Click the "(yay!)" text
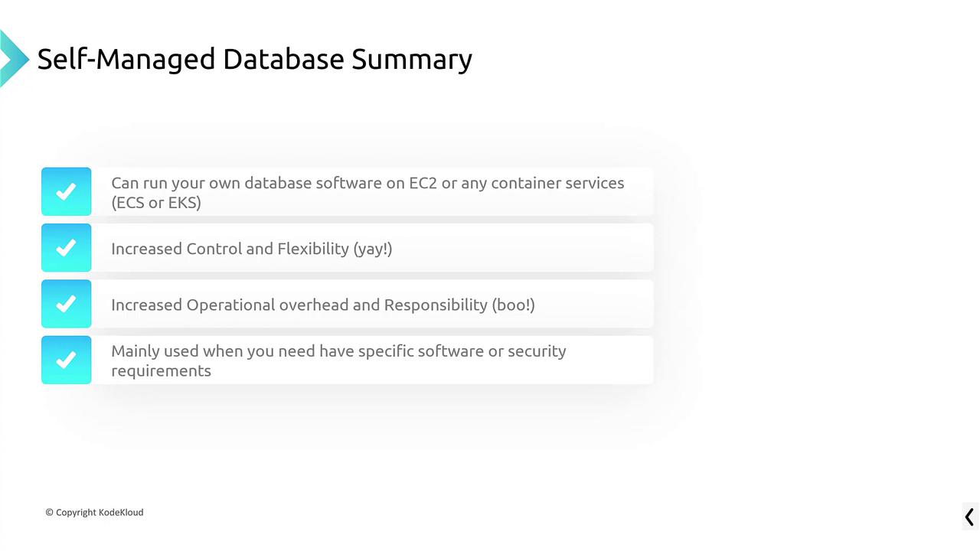This screenshot has width=980, height=551. click(x=373, y=249)
